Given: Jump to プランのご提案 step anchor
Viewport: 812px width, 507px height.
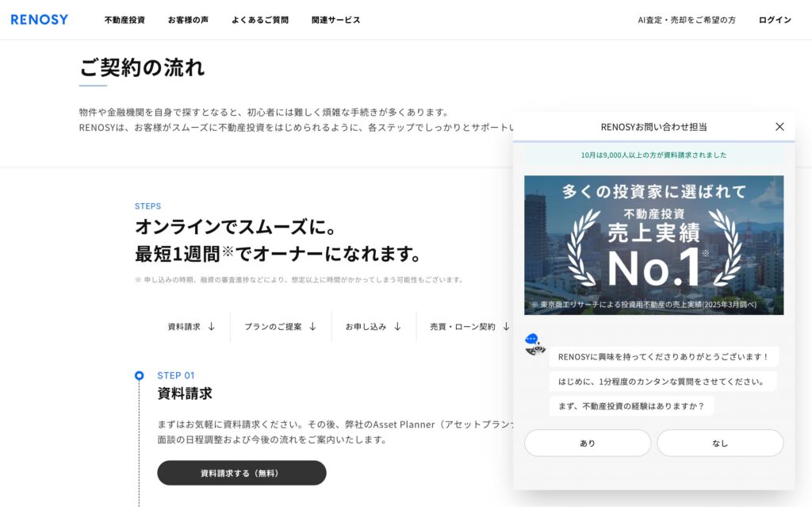Looking at the screenshot, I should pyautogui.click(x=273, y=326).
